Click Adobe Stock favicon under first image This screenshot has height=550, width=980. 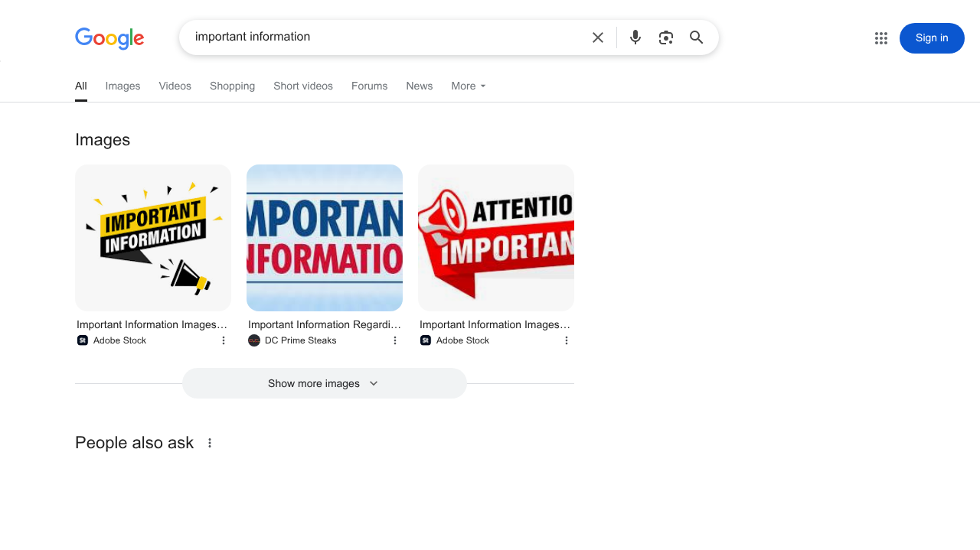(83, 340)
